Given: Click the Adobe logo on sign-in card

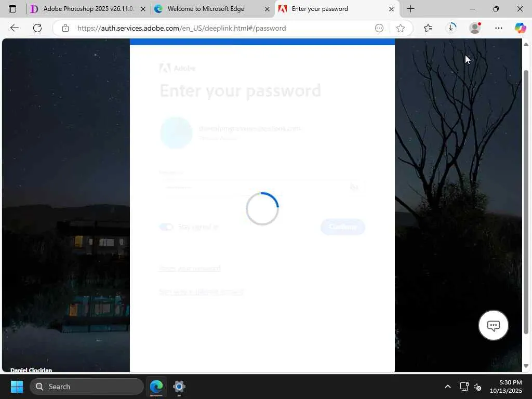Looking at the screenshot, I should click(178, 68).
